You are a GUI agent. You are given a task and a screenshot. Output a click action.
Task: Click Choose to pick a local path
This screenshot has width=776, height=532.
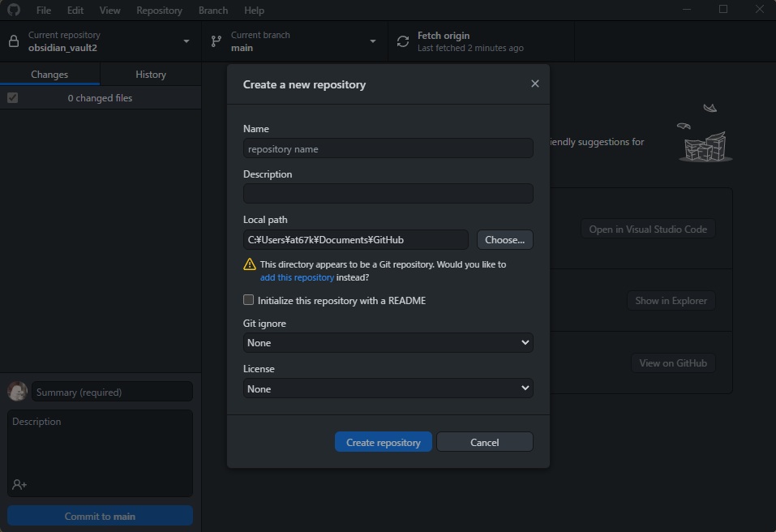(x=504, y=239)
